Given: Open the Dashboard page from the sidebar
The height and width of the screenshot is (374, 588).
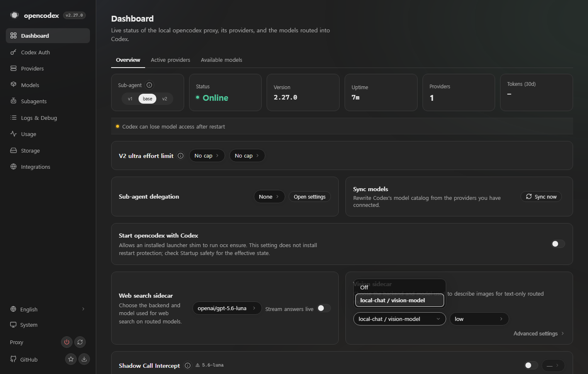Looking at the screenshot, I should coord(48,36).
